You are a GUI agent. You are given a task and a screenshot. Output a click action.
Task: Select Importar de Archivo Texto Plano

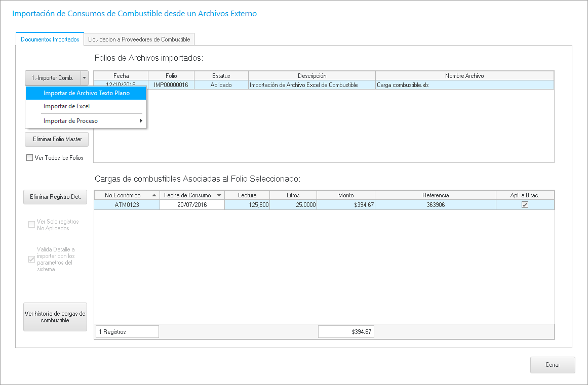(86, 93)
